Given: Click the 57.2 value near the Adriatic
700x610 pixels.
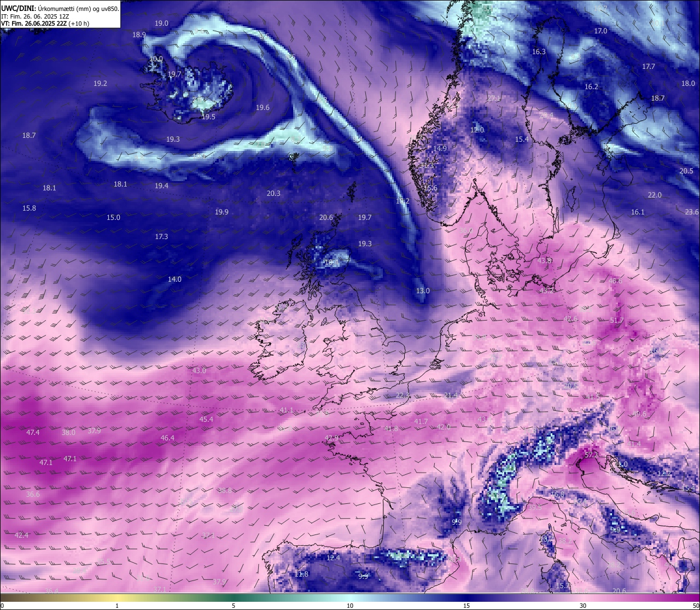Looking at the screenshot, I should [591, 455].
